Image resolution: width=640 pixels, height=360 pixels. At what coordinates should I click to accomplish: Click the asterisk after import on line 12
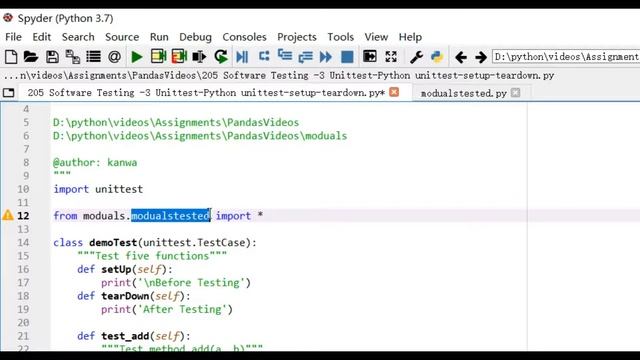point(260,215)
